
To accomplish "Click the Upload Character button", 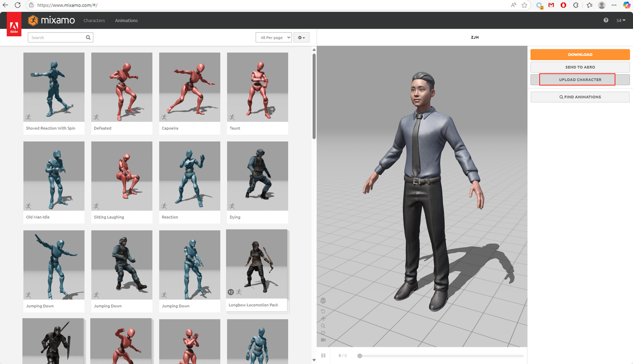I will [x=580, y=80].
